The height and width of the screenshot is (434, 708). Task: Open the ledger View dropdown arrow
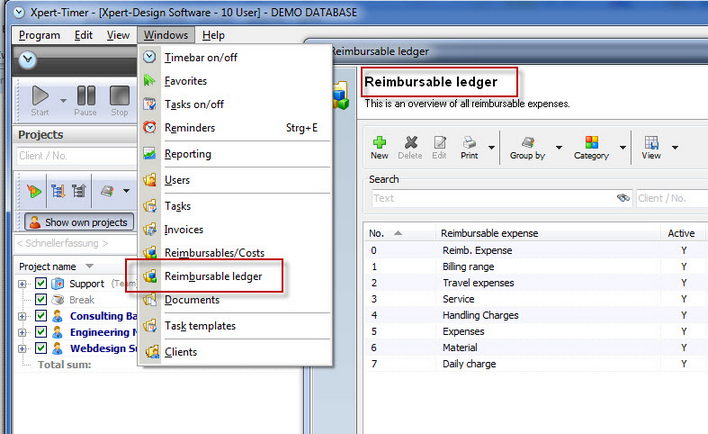coord(675,148)
